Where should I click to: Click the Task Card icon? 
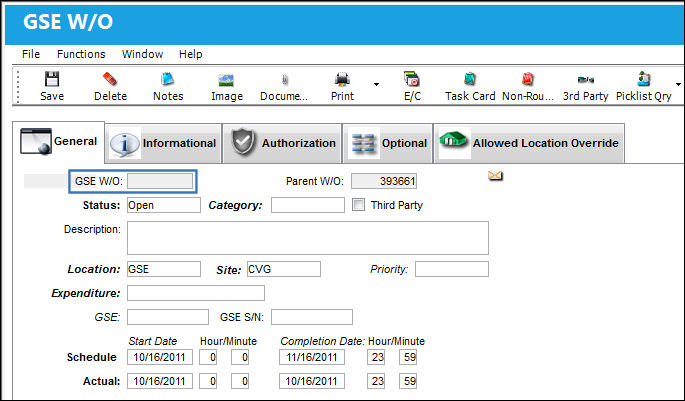470,80
